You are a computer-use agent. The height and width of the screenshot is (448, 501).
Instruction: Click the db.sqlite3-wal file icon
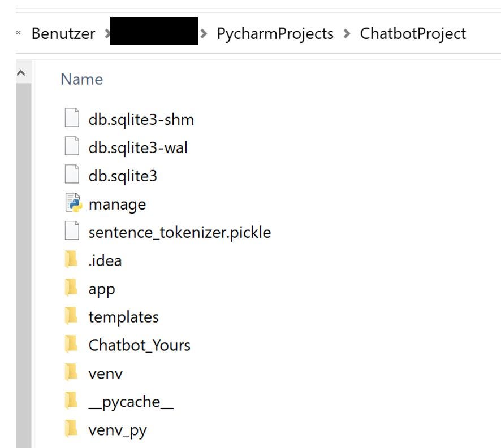(x=71, y=147)
